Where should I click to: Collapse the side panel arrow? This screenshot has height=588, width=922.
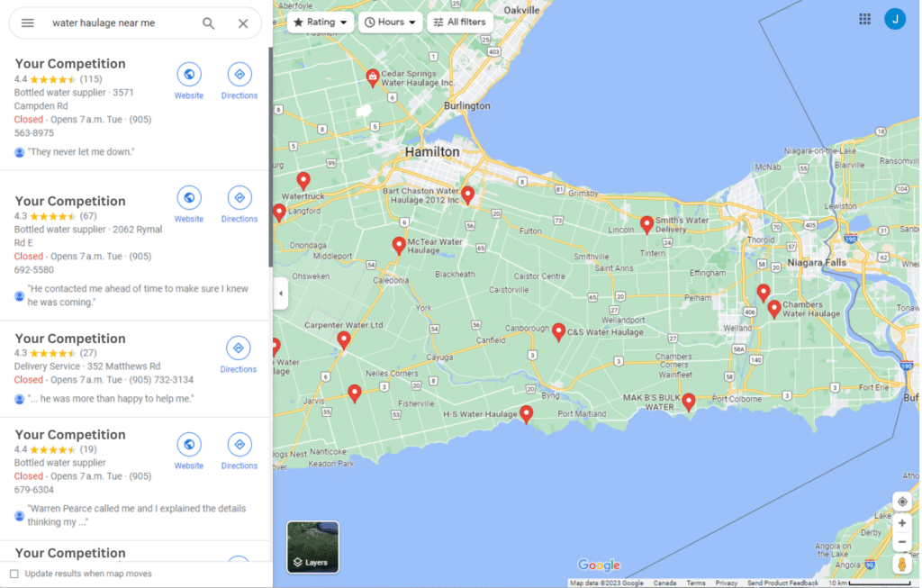(x=281, y=293)
